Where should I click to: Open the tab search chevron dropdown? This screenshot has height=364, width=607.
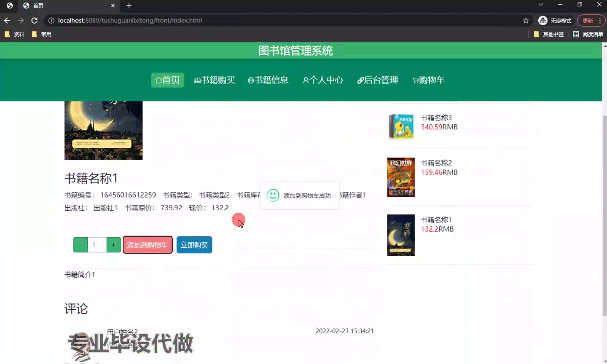click(x=540, y=5)
